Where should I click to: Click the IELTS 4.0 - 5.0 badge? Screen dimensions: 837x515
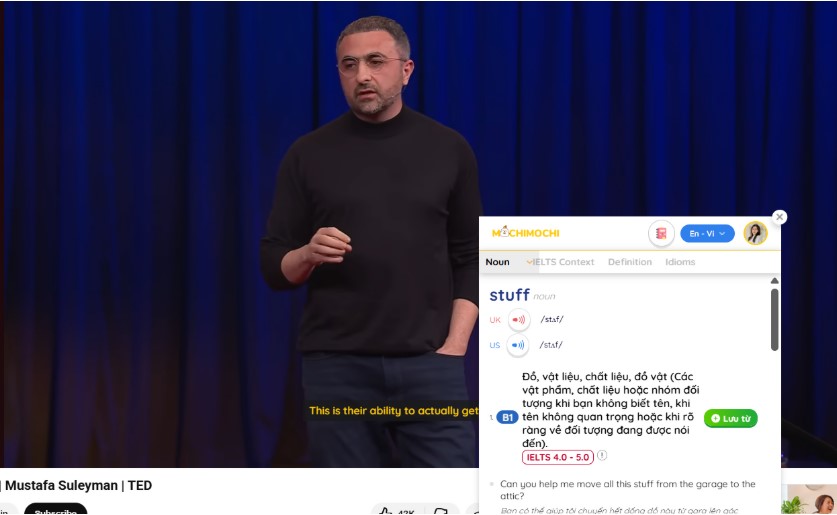coord(558,457)
